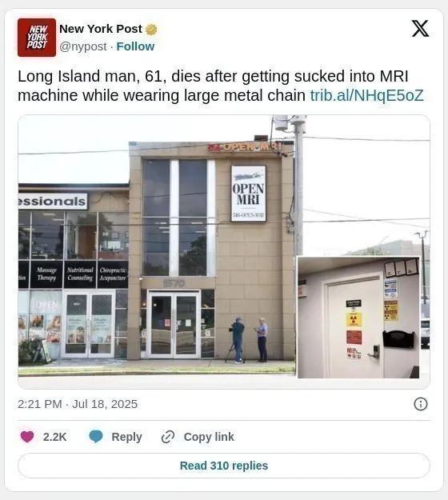Like the tweet with the heart icon
Screen dimensions: 448x500
27,437
